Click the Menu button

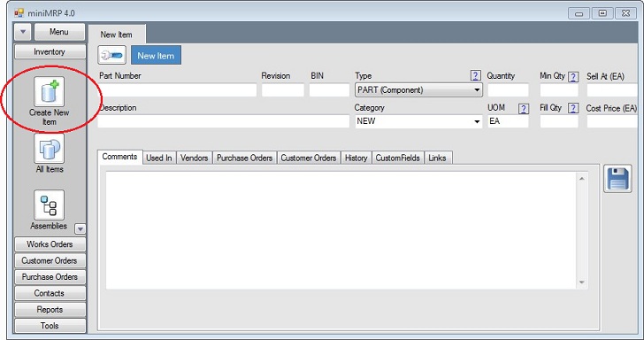pos(59,32)
